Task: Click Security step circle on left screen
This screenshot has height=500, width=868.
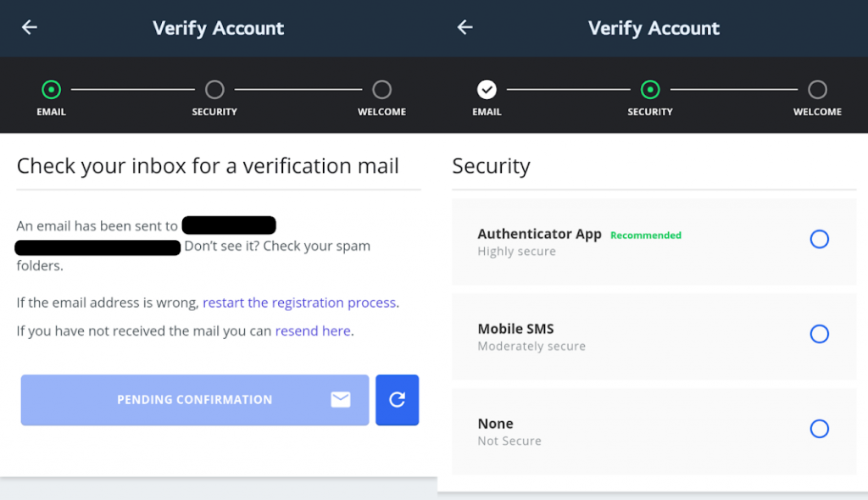Action: [214, 89]
